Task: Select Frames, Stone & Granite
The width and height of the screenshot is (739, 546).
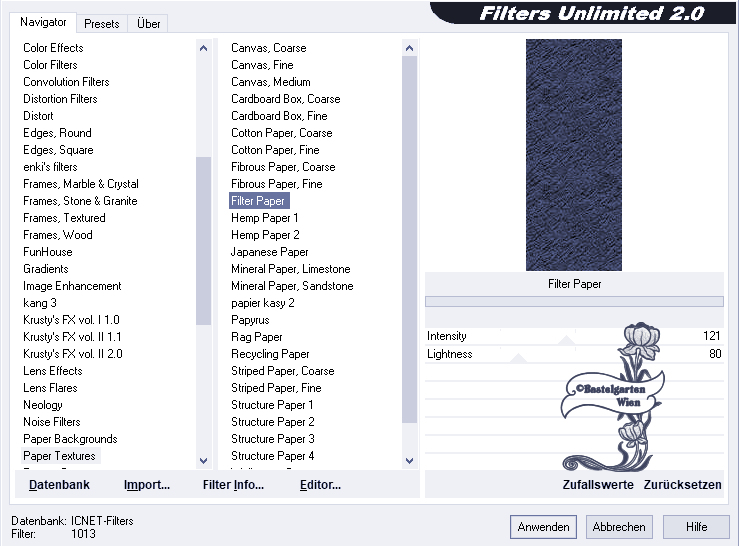Action: tap(80, 201)
